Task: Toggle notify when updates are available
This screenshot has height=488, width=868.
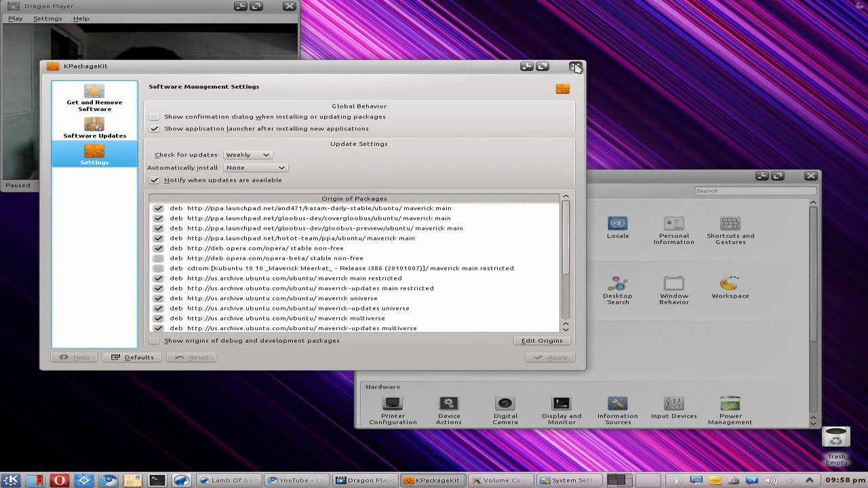Action: (155, 180)
